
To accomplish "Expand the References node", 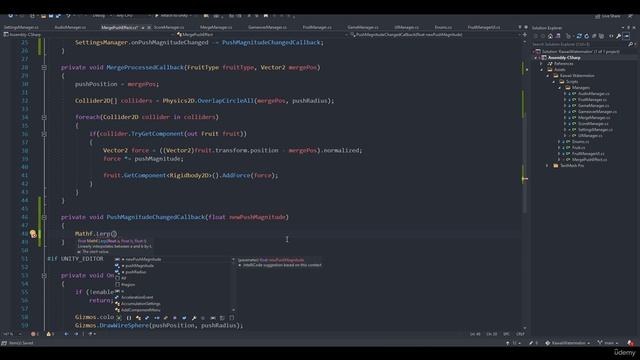I will coord(542,64).
